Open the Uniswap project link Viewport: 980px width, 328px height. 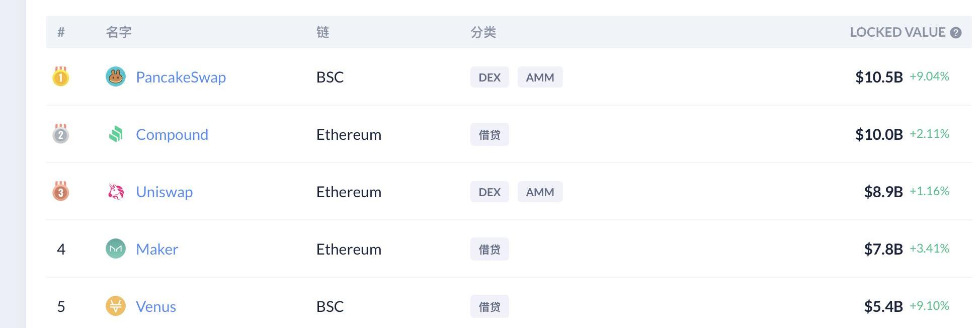coord(165,192)
